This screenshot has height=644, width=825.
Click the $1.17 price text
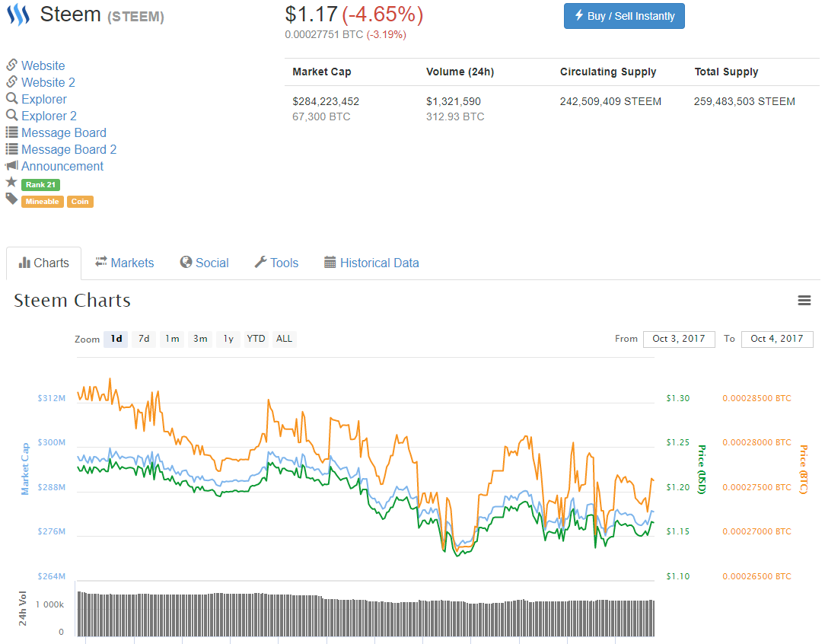[311, 14]
